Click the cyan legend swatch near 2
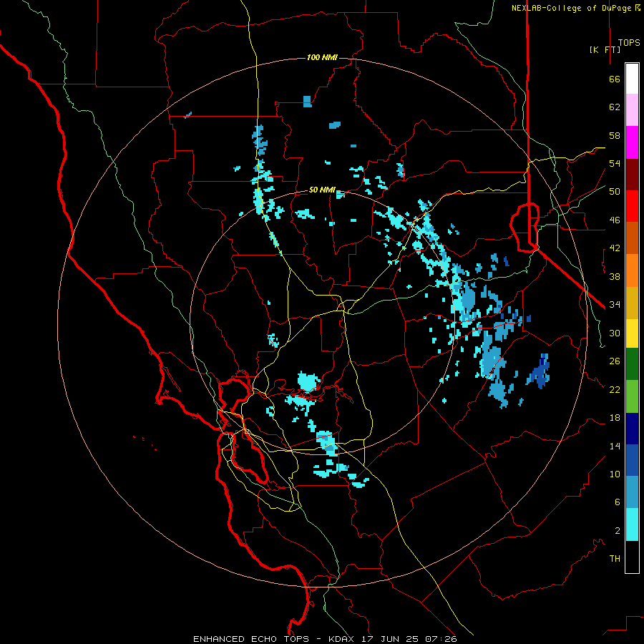 point(632,525)
